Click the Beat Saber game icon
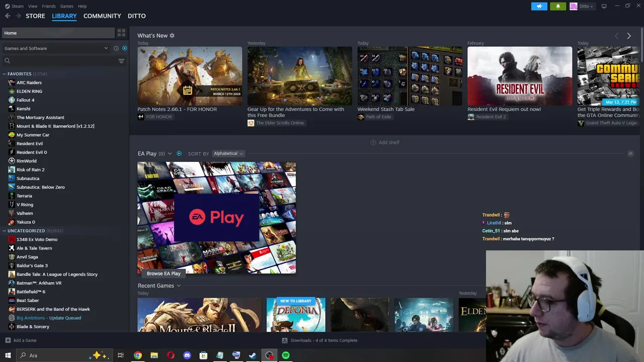 point(12,300)
